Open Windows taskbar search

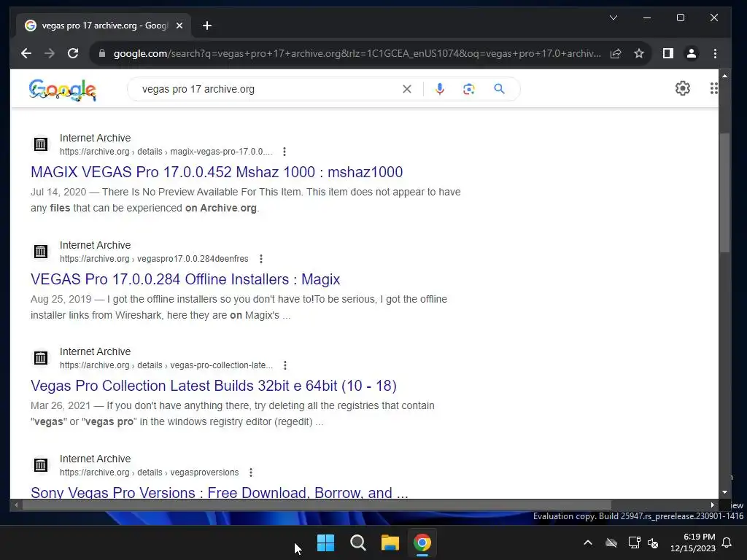pos(357,542)
